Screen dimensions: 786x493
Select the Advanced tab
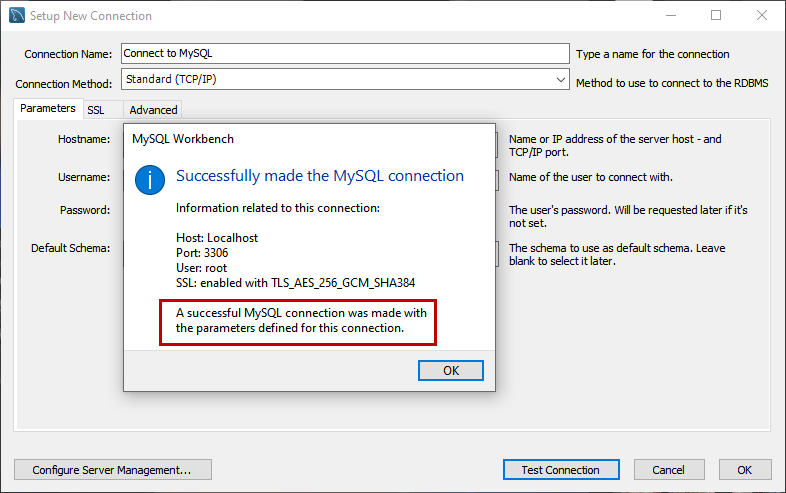click(x=153, y=110)
